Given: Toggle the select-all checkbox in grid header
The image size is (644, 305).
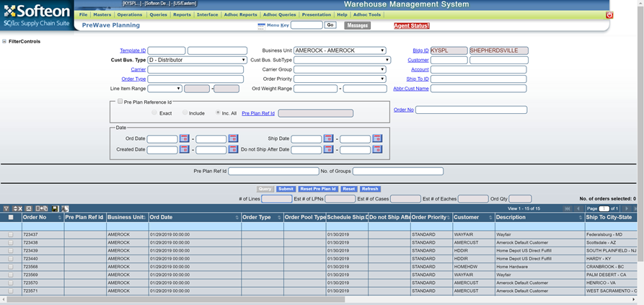Looking at the screenshot, I should [x=11, y=218].
